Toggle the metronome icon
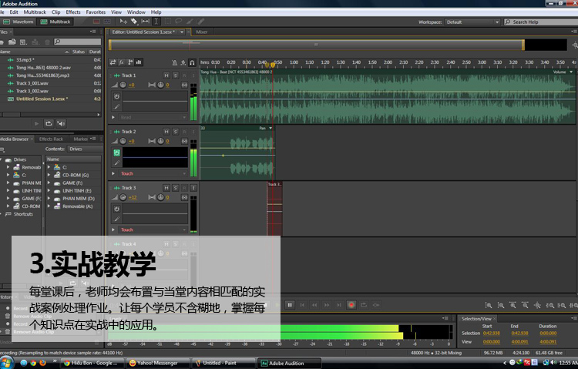578x392 pixels. (174, 62)
